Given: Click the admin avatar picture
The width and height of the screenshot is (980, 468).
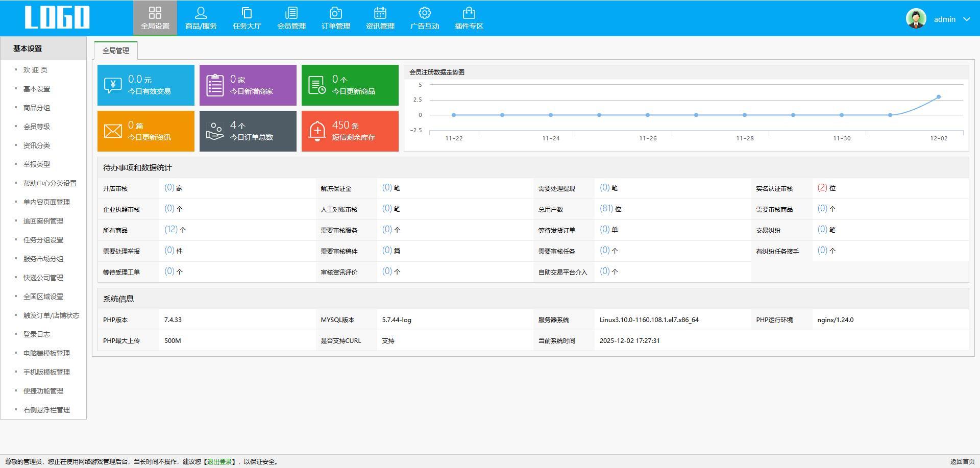Looking at the screenshot, I should (x=916, y=19).
